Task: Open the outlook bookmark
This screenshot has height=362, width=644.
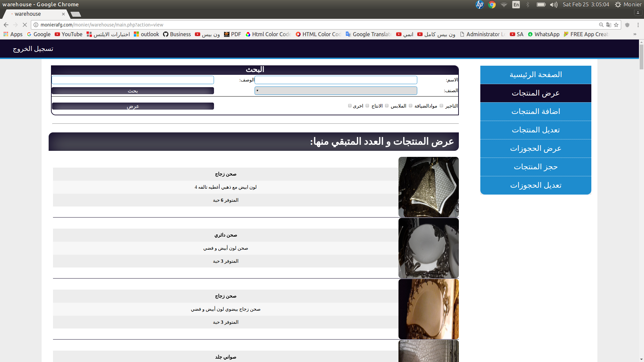Action: pyautogui.click(x=146, y=34)
